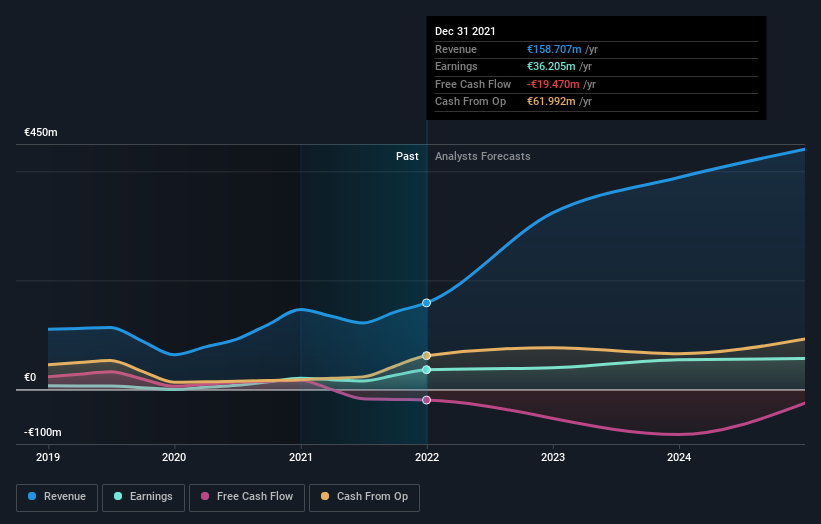Click the -€100m y-axis label
The height and width of the screenshot is (524, 821).
(42, 432)
